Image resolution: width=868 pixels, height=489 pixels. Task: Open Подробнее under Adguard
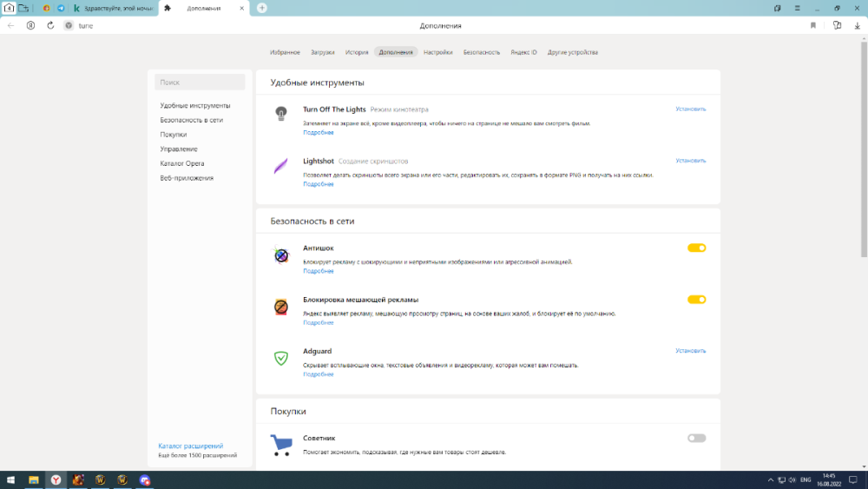[319, 374]
